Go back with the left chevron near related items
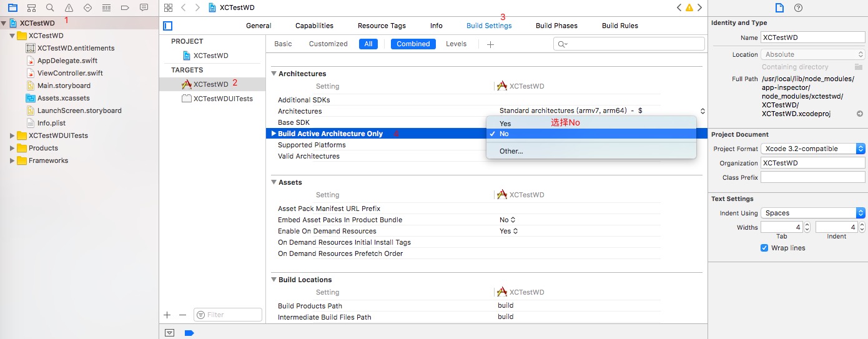Image resolution: width=868 pixels, height=339 pixels. (x=184, y=7)
